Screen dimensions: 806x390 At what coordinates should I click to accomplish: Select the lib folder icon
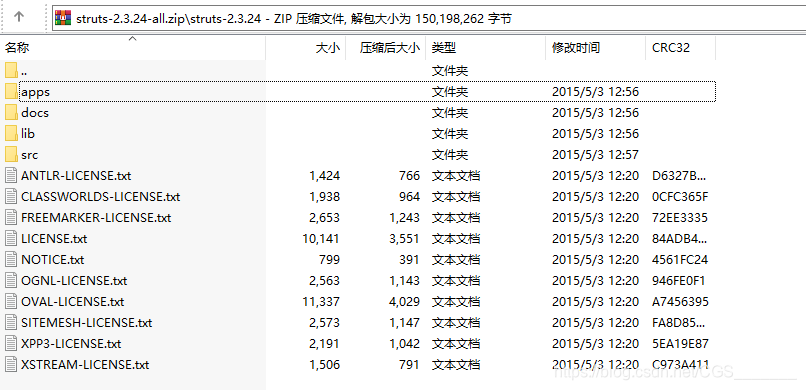coord(11,134)
